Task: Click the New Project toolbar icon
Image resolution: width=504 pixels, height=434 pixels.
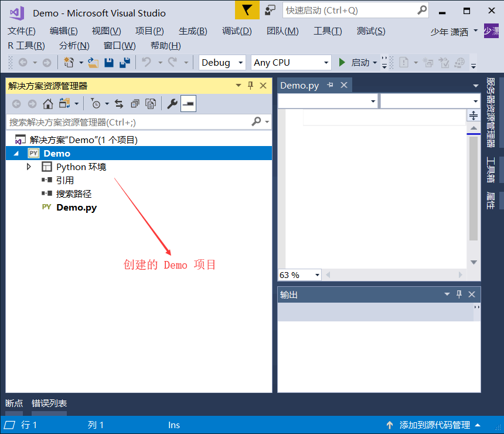Action: (x=69, y=62)
